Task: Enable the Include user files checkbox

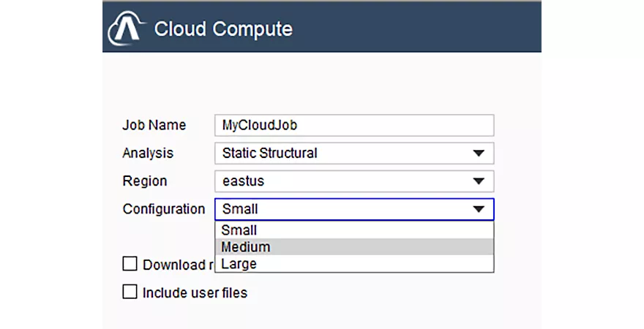Action: point(130,292)
